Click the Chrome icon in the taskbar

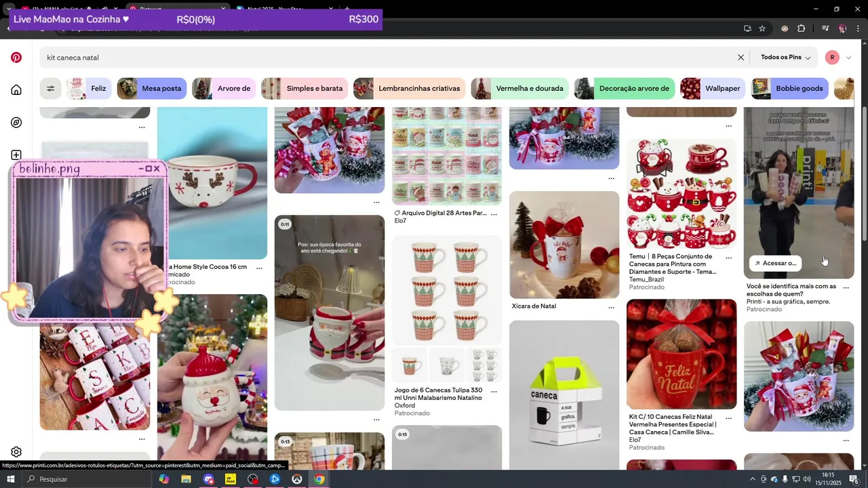319,479
